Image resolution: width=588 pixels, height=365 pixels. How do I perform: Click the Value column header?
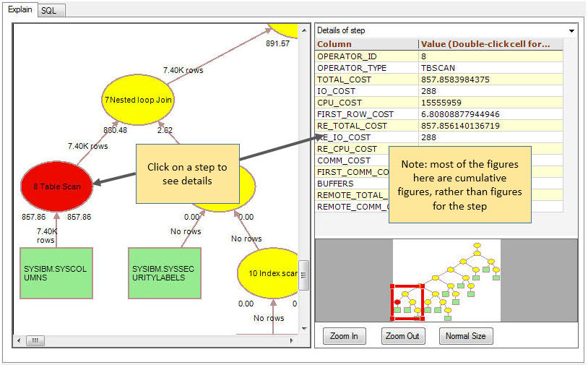pos(490,44)
